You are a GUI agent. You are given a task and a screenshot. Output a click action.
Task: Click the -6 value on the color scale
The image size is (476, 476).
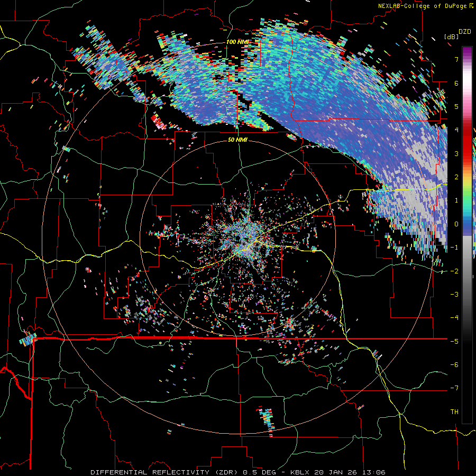pos(454,365)
